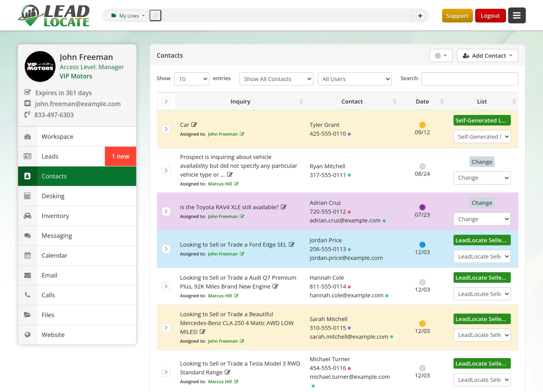Viewport: 543px width, 392px height.
Task: Edit assignee icon on Jordan Price row
Action: (242, 254)
